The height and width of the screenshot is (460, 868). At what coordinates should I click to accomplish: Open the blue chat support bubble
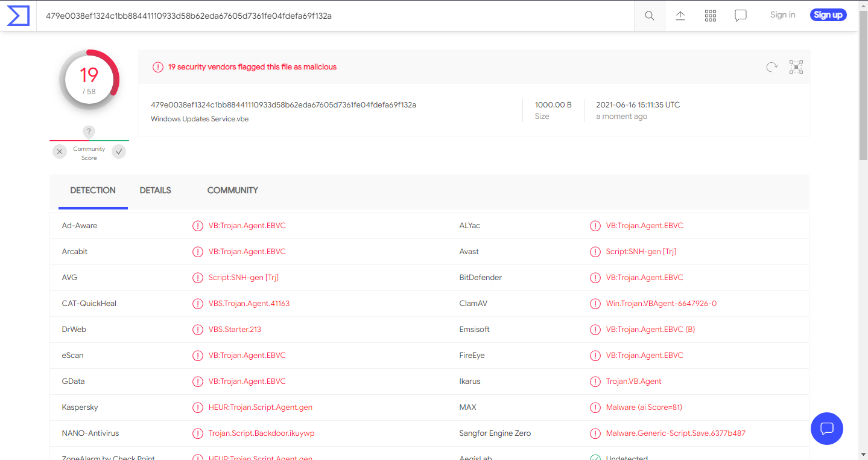pyautogui.click(x=827, y=429)
